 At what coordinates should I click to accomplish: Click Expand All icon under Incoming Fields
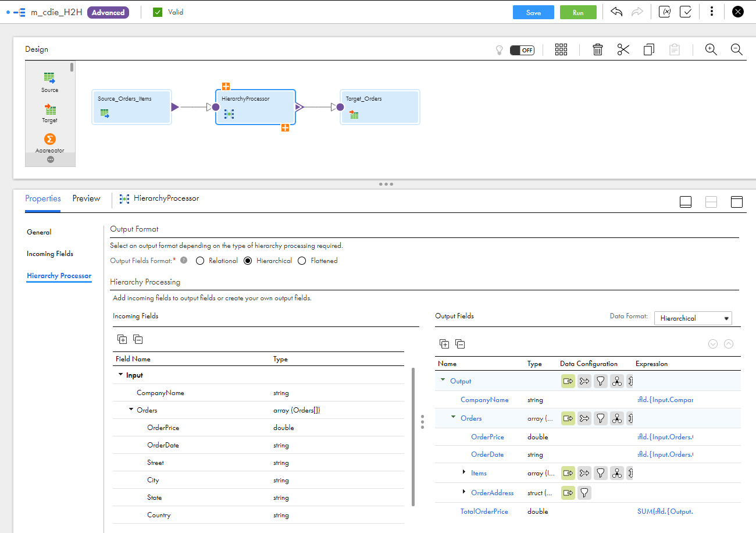click(x=122, y=339)
